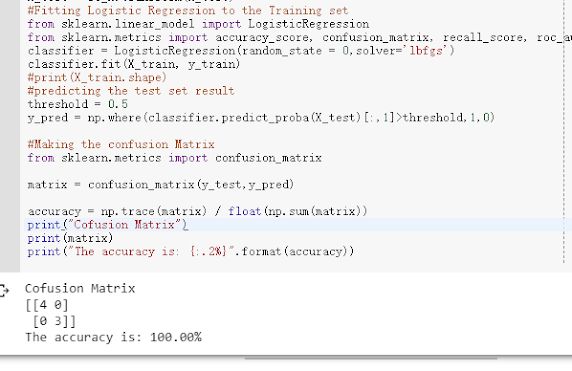Click the print(matrix) code line
This screenshot has width=572, height=371.
(70, 239)
